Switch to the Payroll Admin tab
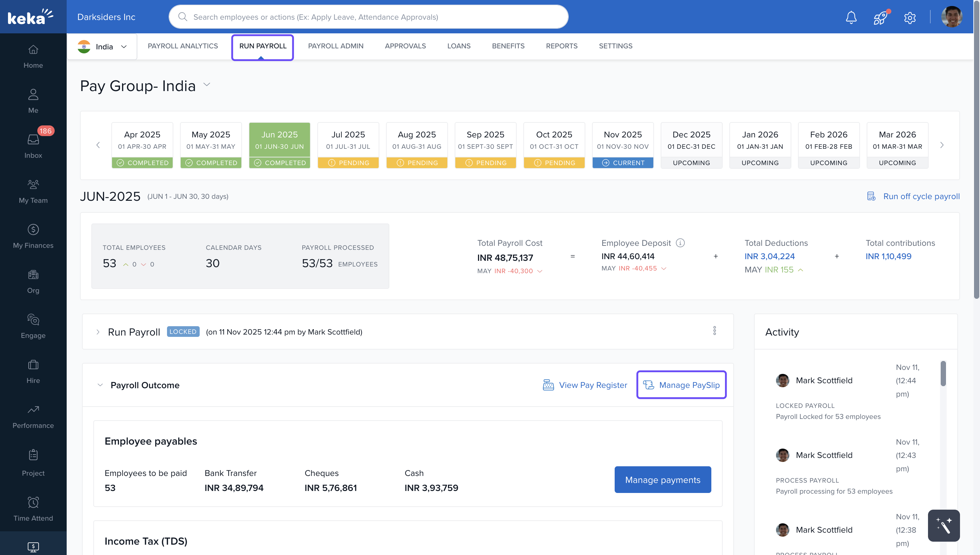Screen dimensions: 980x555 [336, 46]
